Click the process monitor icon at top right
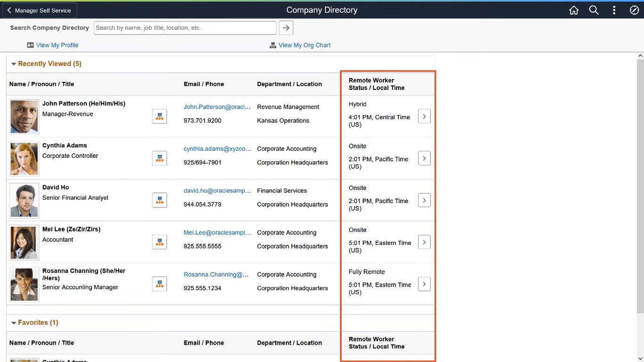Viewport: 644px width, 362px height. pos(634,10)
